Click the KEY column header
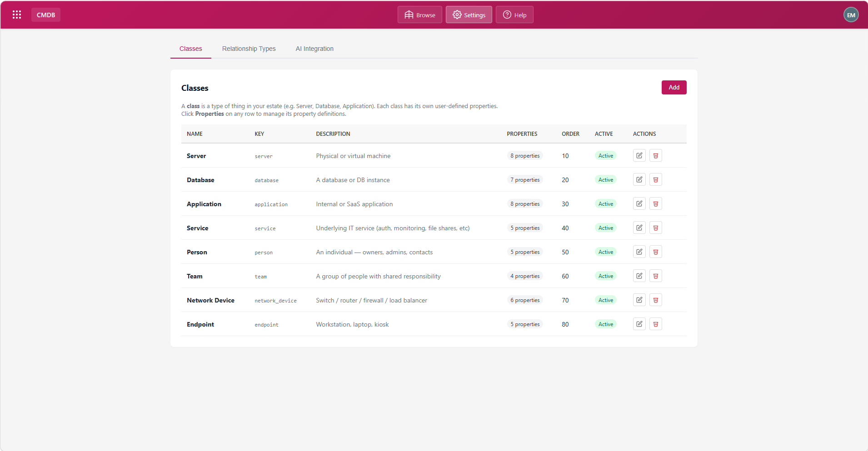Viewport: 868px width, 451px height. pos(259,134)
